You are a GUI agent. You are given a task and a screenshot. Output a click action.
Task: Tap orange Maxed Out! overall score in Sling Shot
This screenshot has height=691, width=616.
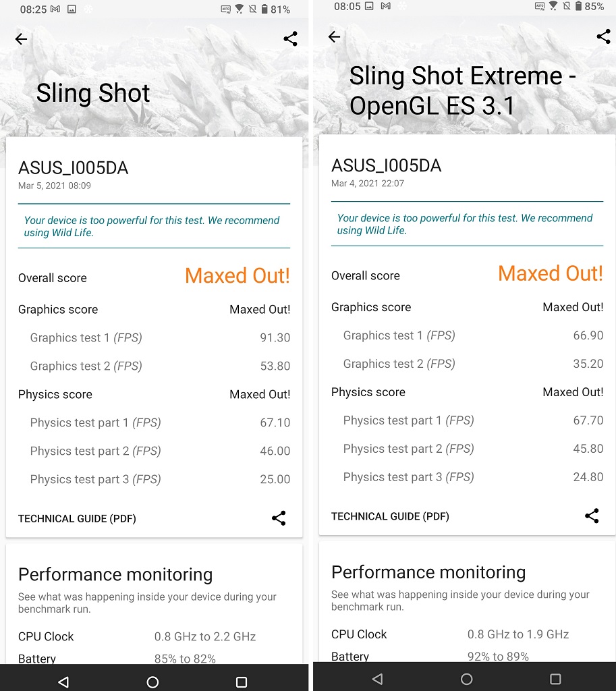[x=237, y=276]
